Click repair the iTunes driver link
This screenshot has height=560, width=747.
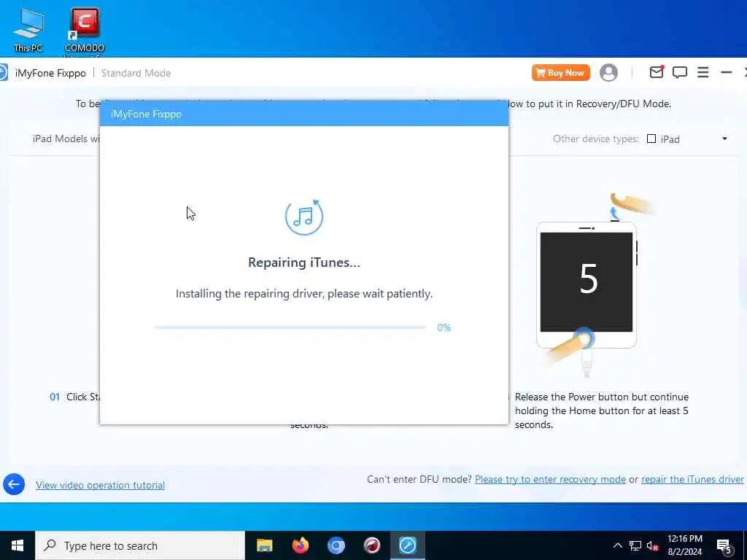(x=692, y=479)
